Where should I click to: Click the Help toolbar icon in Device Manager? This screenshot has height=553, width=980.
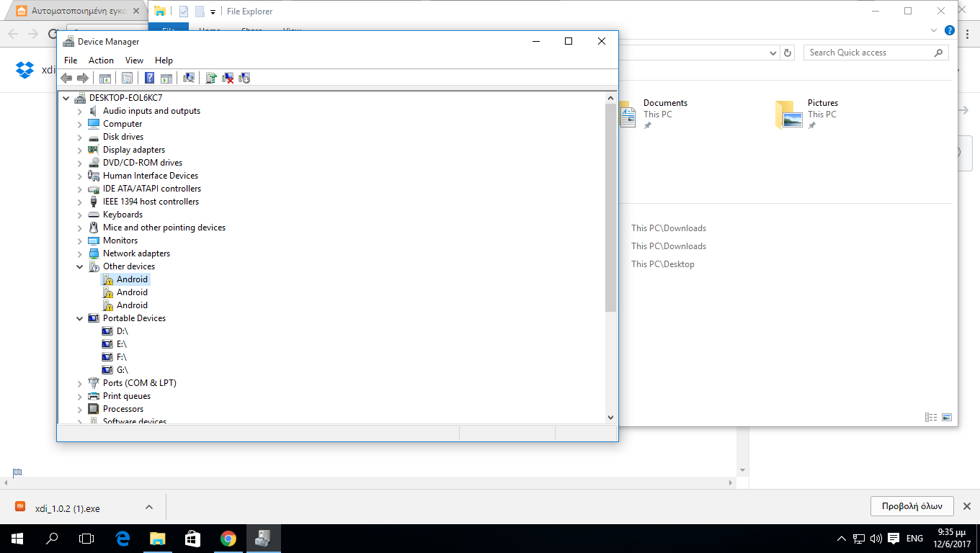pos(150,78)
